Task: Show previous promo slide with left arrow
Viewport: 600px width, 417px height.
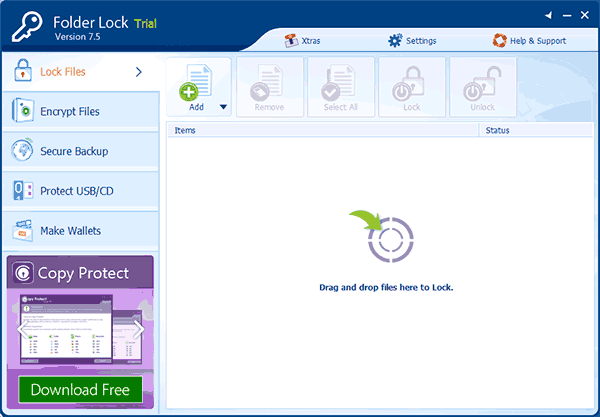Action: tap(23, 329)
